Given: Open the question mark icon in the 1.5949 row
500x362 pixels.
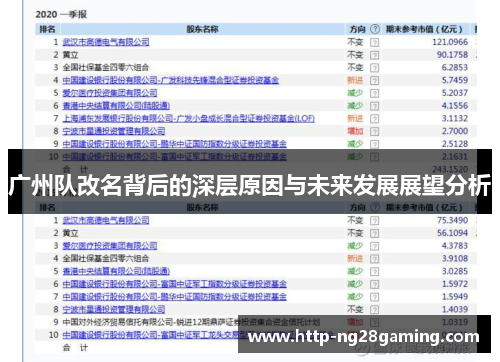Looking at the screenshot, I should click(375, 297).
